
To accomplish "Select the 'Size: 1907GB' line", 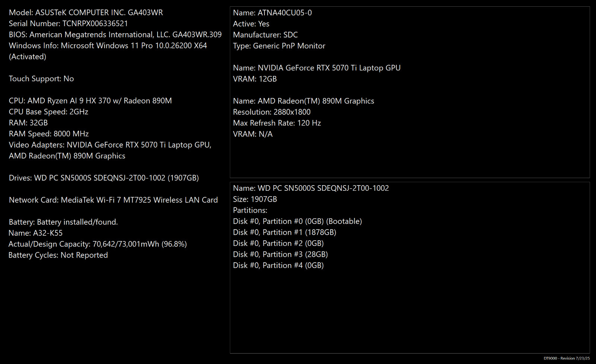I will 255,199.
